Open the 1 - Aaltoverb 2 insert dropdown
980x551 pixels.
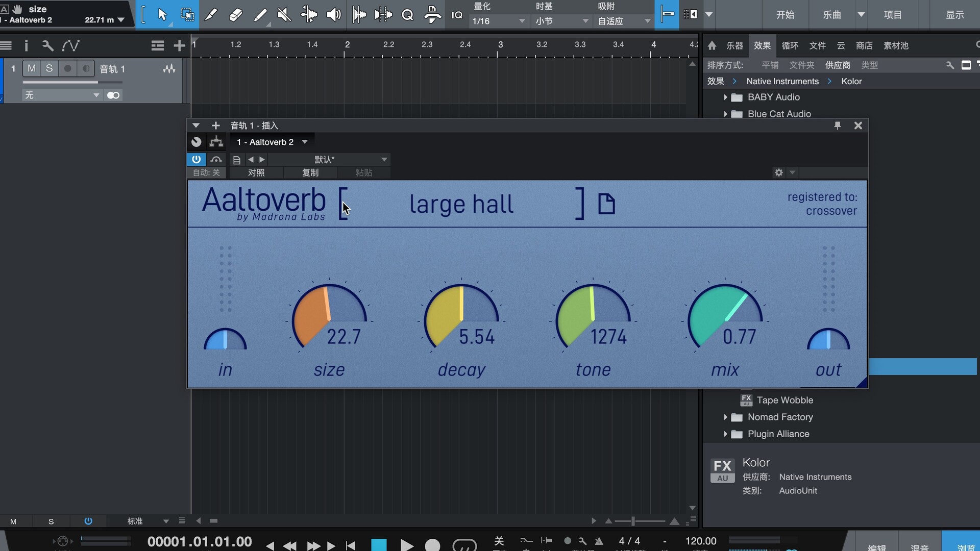(272, 142)
